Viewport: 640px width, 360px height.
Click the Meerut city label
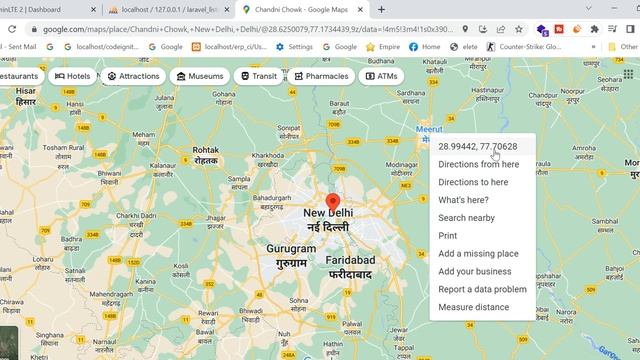click(x=429, y=129)
